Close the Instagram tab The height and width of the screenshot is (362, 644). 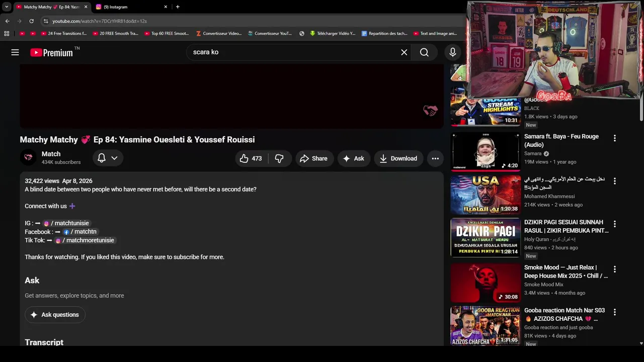[166, 7]
